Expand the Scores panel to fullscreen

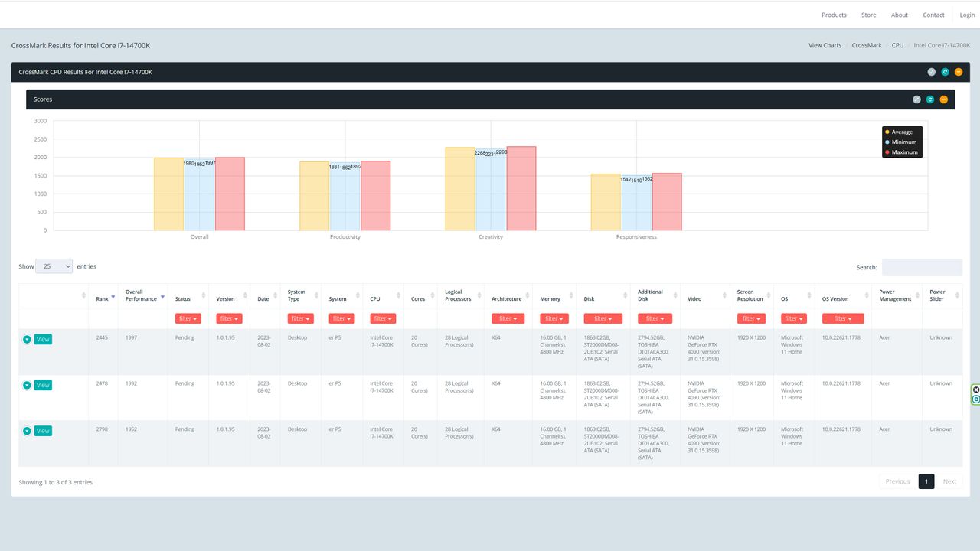[917, 99]
